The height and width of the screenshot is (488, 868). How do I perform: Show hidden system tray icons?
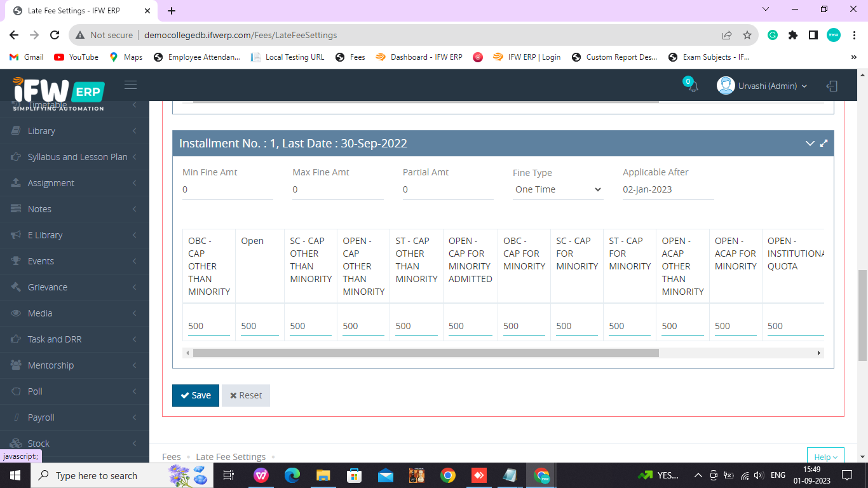[698, 475]
